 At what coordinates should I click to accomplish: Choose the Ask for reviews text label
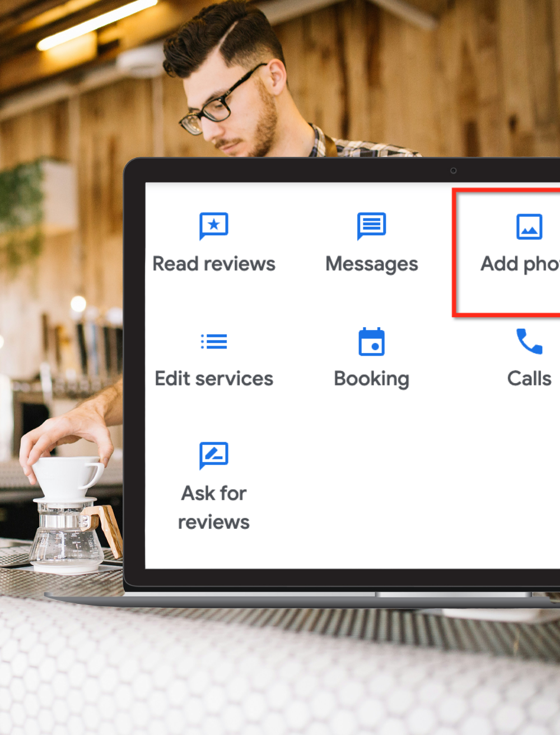(213, 508)
